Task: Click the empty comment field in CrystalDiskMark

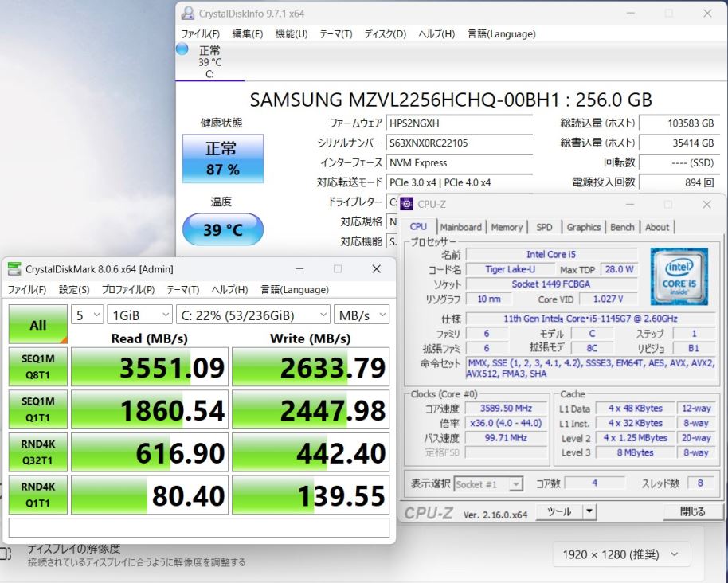Action: pyautogui.click(x=198, y=527)
